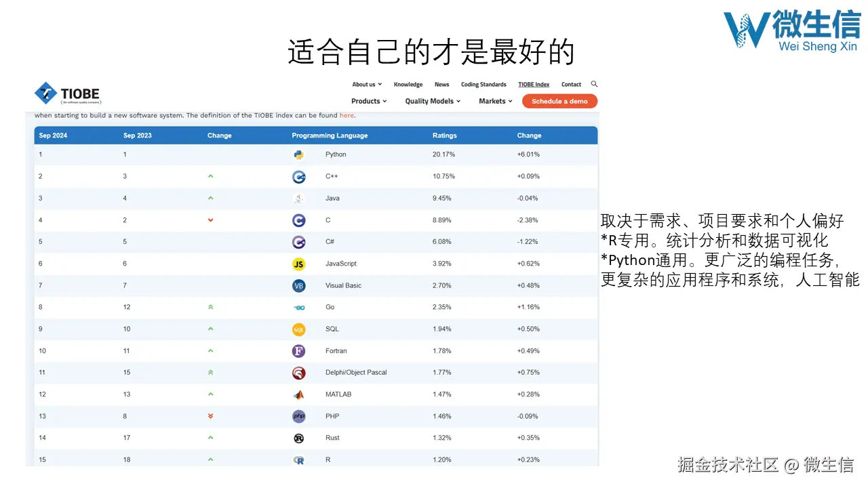Screen dimensions: 868x488
Task: Select the SQL database icon
Action: [x=298, y=329]
